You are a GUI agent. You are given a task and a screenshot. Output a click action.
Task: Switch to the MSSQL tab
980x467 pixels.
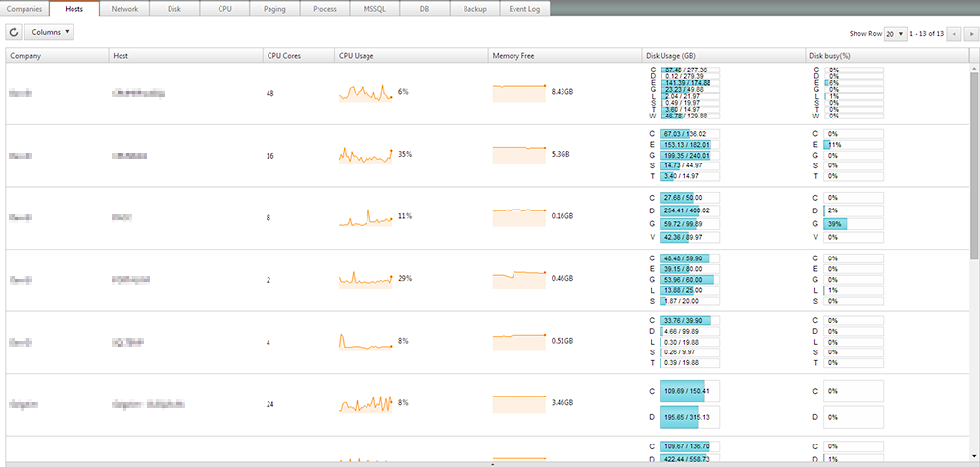(374, 9)
